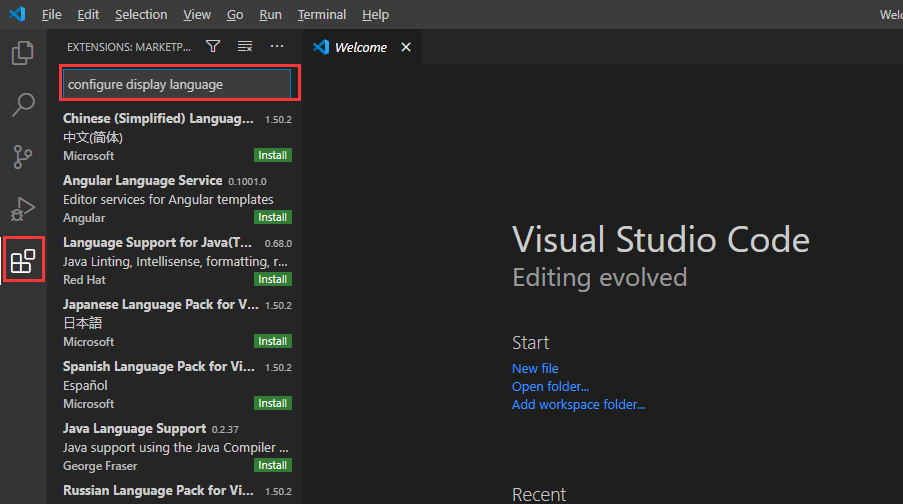Click the 中文(简体) description text
Image resolution: width=903 pixels, height=504 pixels.
pyautogui.click(x=93, y=137)
